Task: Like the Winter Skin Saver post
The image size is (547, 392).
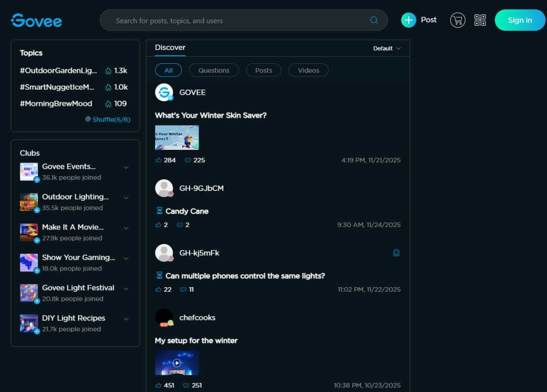Action: pos(159,160)
